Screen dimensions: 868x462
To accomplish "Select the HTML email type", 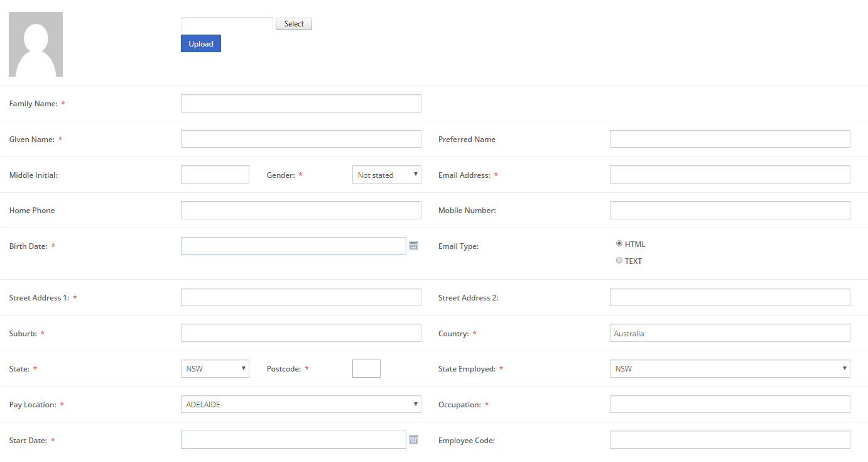I will (x=619, y=244).
